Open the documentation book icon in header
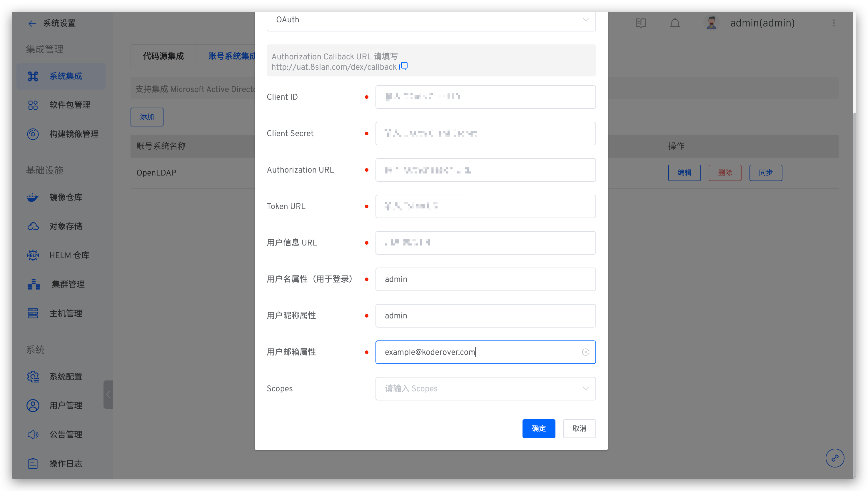Screen dimensions: 868x491 640,23
